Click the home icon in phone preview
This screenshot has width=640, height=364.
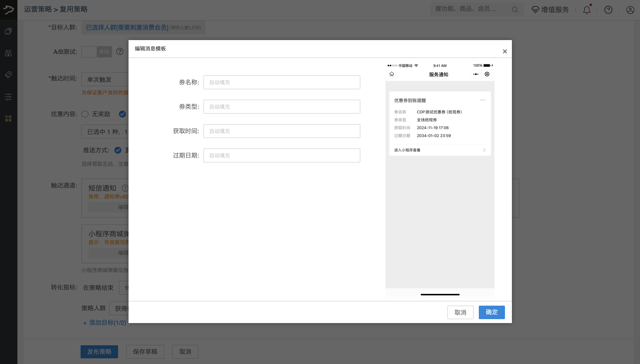(x=392, y=74)
